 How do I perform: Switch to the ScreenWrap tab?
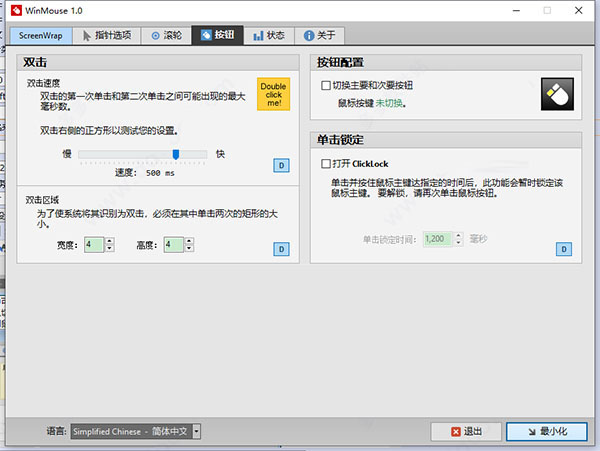[x=41, y=36]
